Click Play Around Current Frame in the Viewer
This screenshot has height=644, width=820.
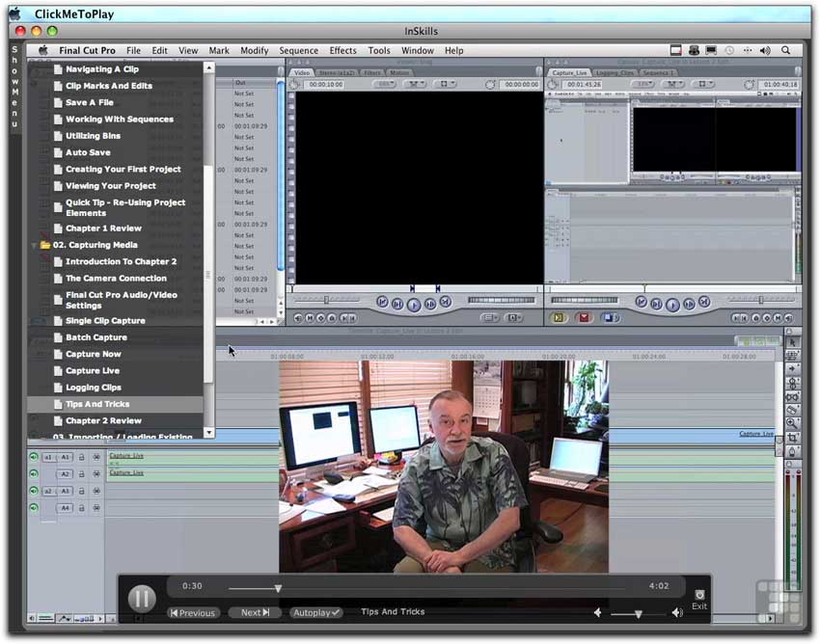[x=430, y=303]
